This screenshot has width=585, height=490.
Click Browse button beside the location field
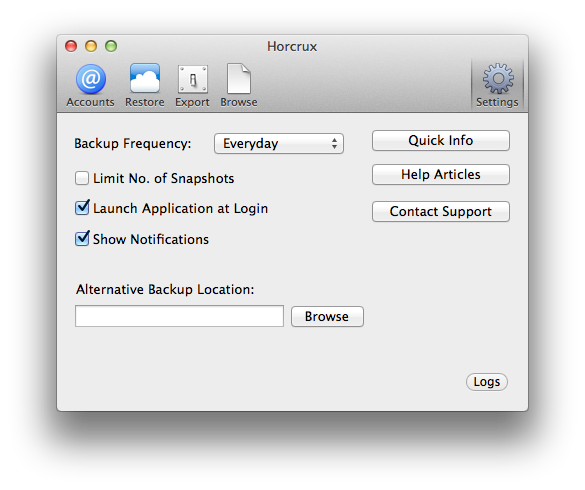[327, 316]
